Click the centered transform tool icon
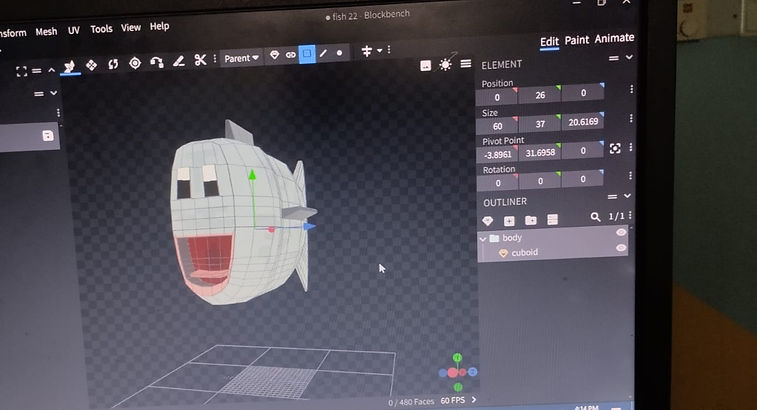This screenshot has width=757, height=410. pos(367,51)
